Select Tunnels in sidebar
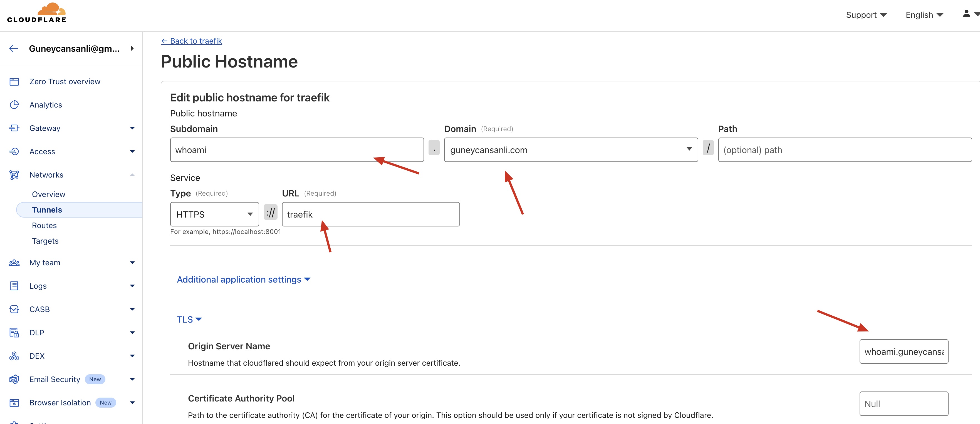The height and width of the screenshot is (424, 980). pyautogui.click(x=80, y=210)
